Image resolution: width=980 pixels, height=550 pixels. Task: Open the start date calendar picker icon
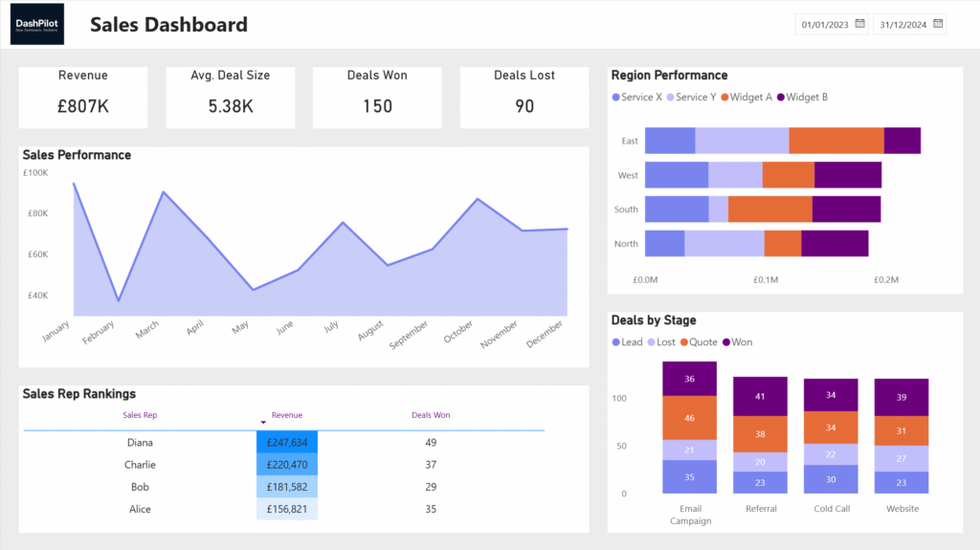(x=859, y=24)
